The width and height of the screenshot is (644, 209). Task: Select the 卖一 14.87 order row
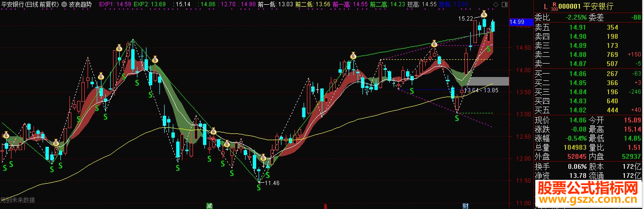pyautogui.click(x=588, y=64)
